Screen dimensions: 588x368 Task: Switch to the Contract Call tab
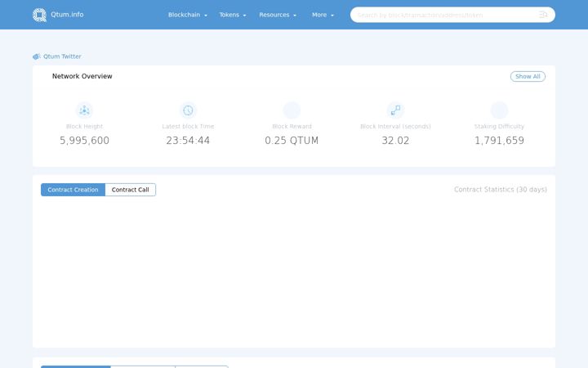click(x=130, y=190)
